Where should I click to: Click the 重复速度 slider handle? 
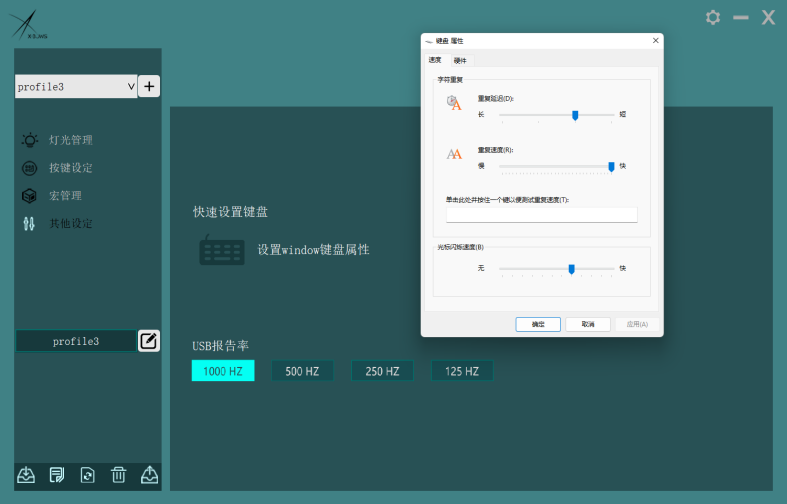click(x=611, y=167)
